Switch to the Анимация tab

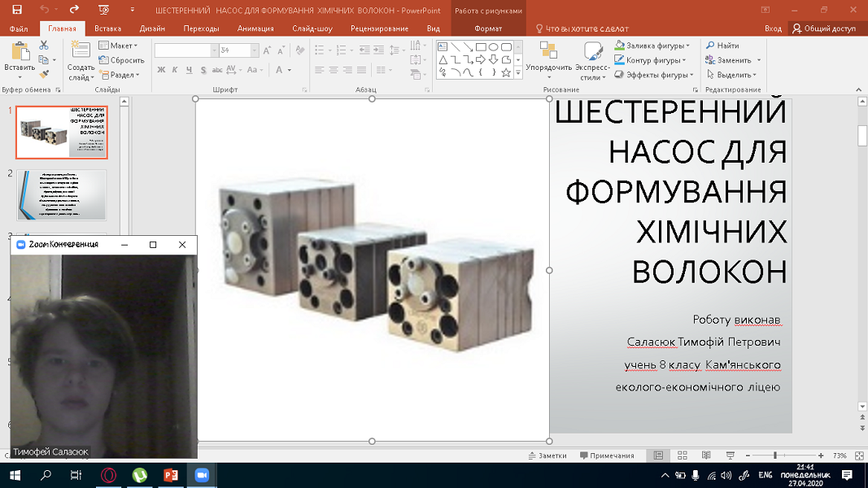pyautogui.click(x=255, y=28)
